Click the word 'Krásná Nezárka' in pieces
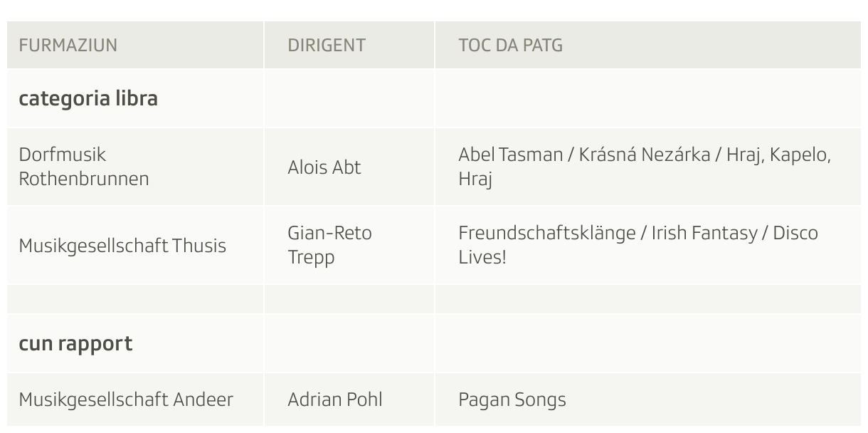The width and height of the screenshot is (868, 433). pyautogui.click(x=645, y=155)
